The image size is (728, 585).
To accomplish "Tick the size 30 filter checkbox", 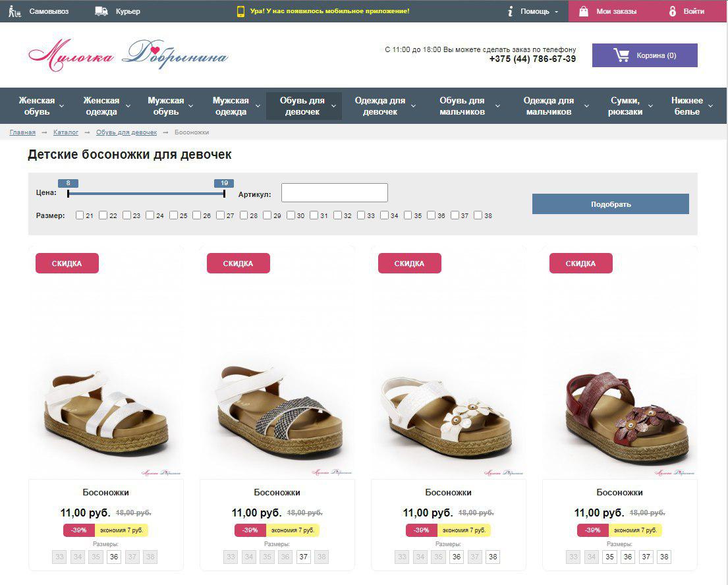I will pyautogui.click(x=291, y=215).
